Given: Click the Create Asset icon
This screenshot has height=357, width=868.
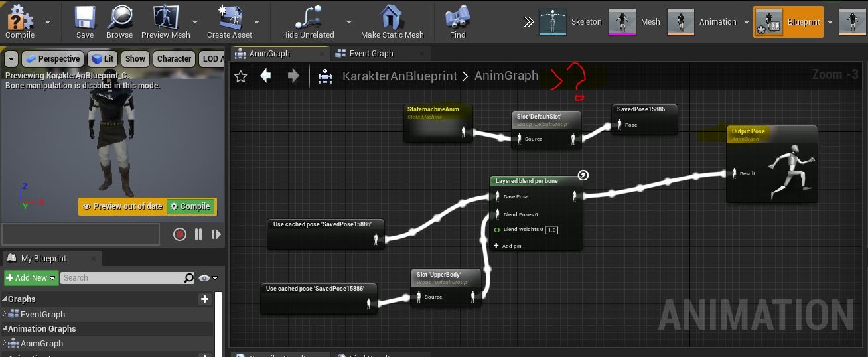Looking at the screenshot, I should (x=230, y=16).
